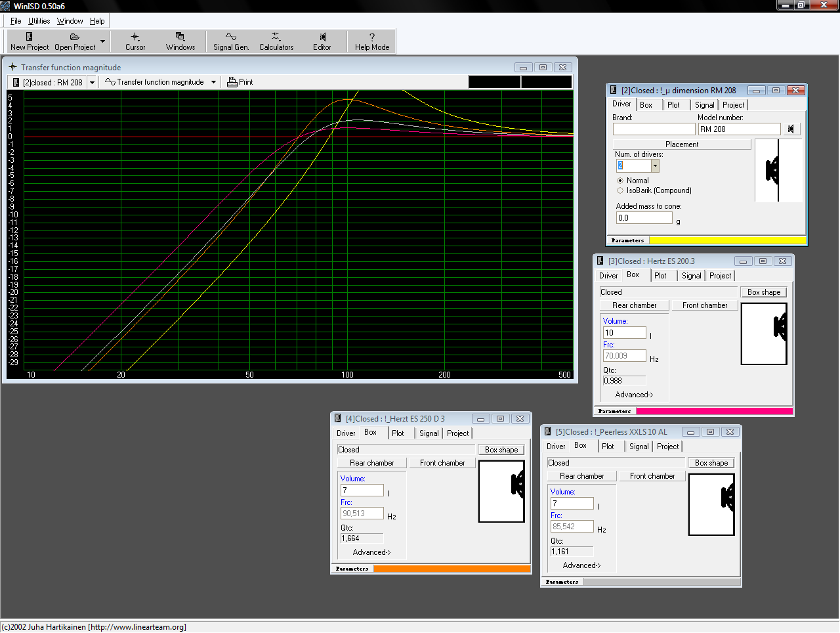Image resolution: width=840 pixels, height=633 pixels.
Task: Expand the Transfer function magnitude dropdown
Action: tap(213, 82)
